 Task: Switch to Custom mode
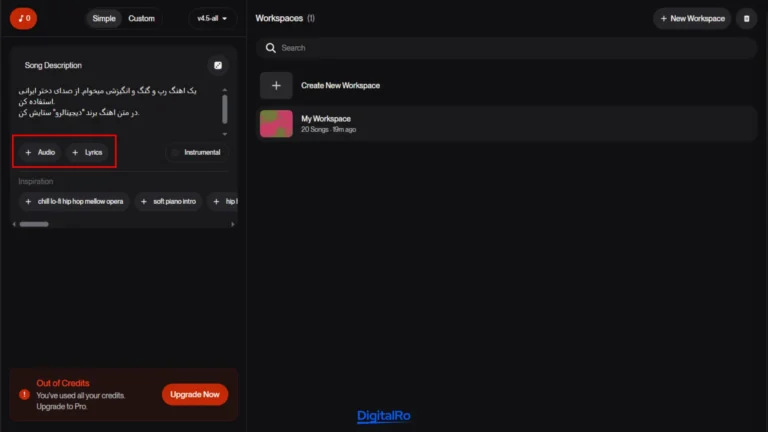point(142,18)
